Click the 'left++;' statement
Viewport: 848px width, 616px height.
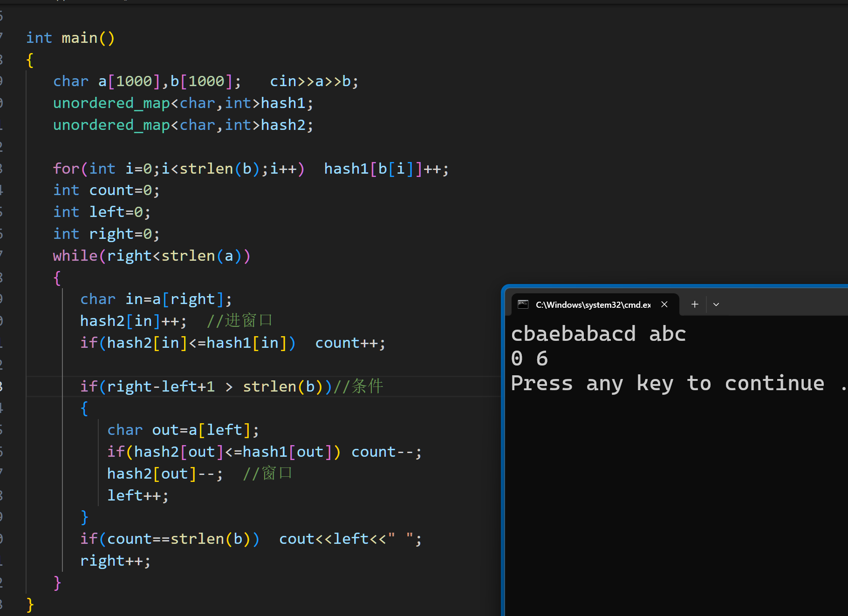[138, 496]
